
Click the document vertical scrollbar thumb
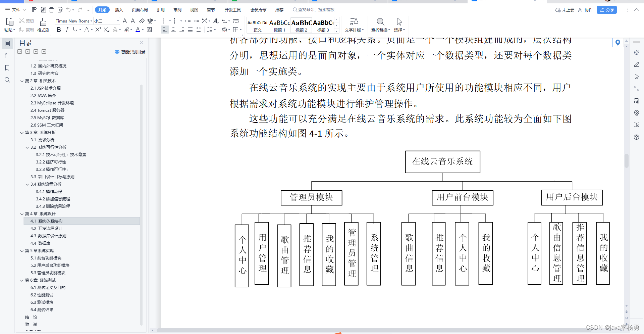626,160
